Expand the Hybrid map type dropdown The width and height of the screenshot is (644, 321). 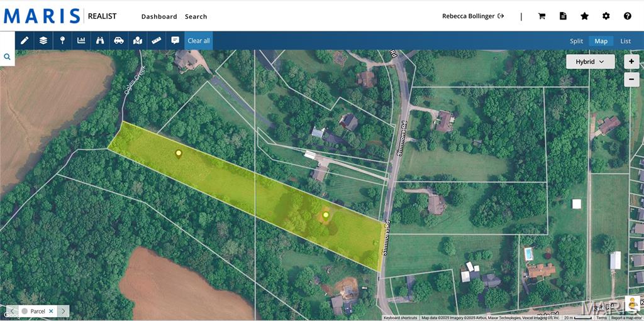point(590,62)
